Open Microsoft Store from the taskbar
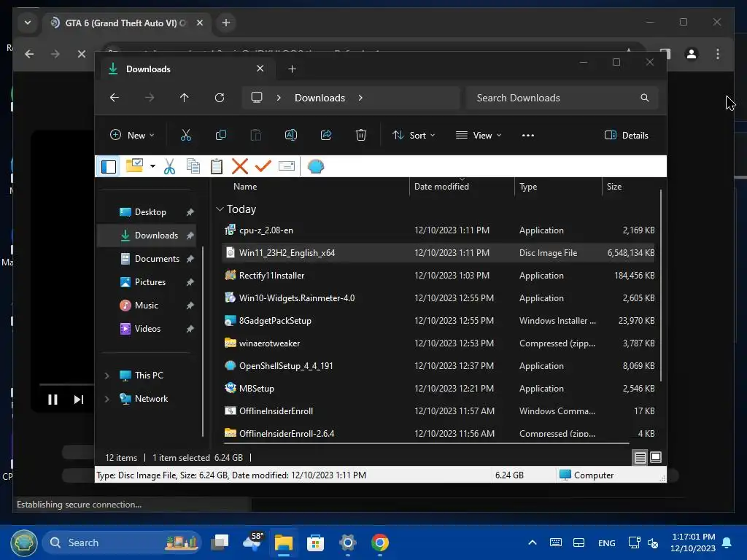 tap(315, 542)
